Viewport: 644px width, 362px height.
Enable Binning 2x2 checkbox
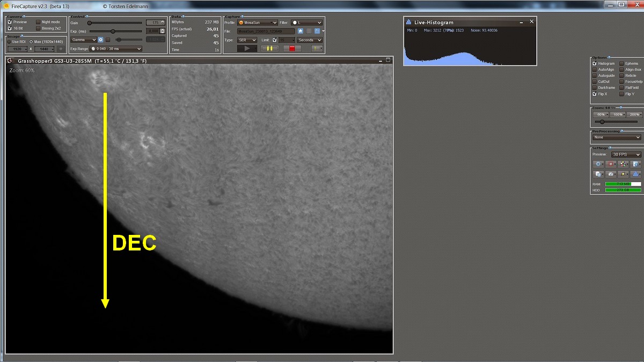point(38,28)
